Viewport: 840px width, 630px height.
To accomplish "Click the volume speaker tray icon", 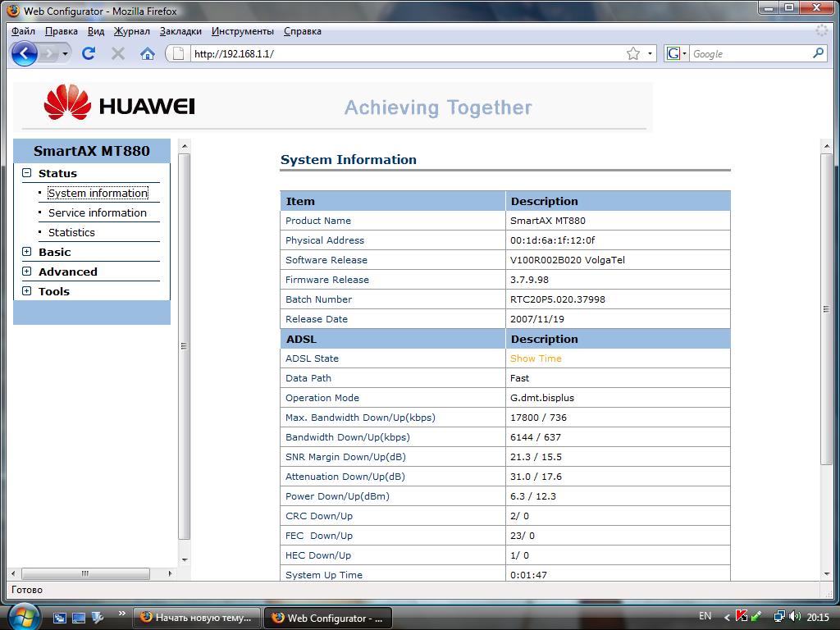I will [795, 617].
